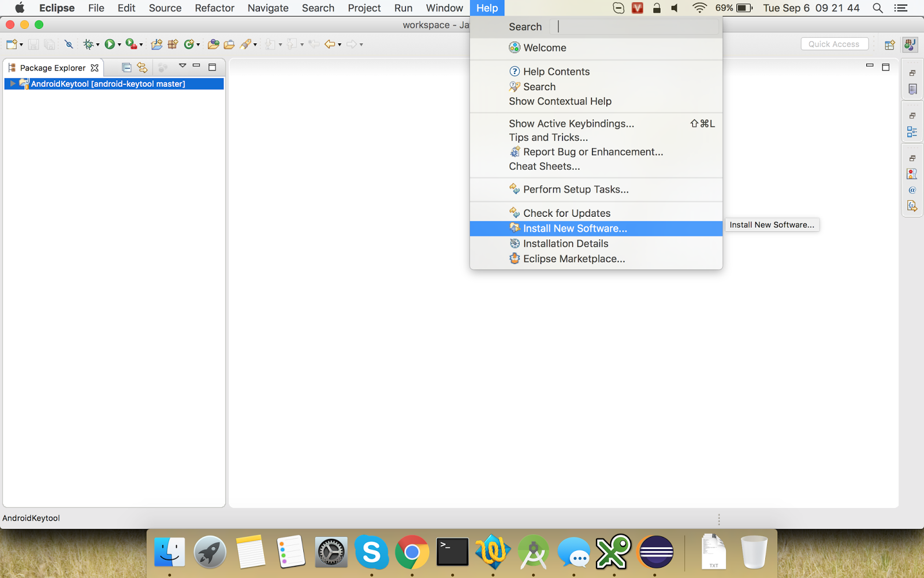Open the New Java Class dropdown arrow
The width and height of the screenshot is (924, 578).
point(198,45)
